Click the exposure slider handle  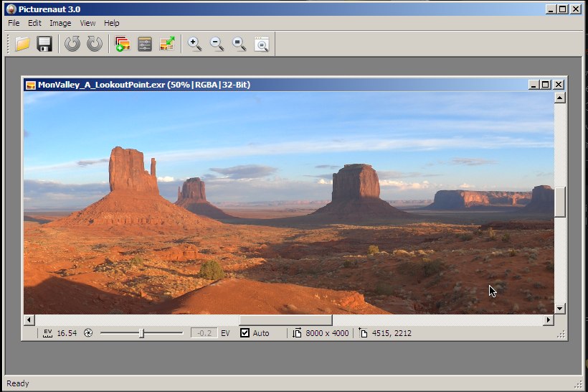pos(142,333)
